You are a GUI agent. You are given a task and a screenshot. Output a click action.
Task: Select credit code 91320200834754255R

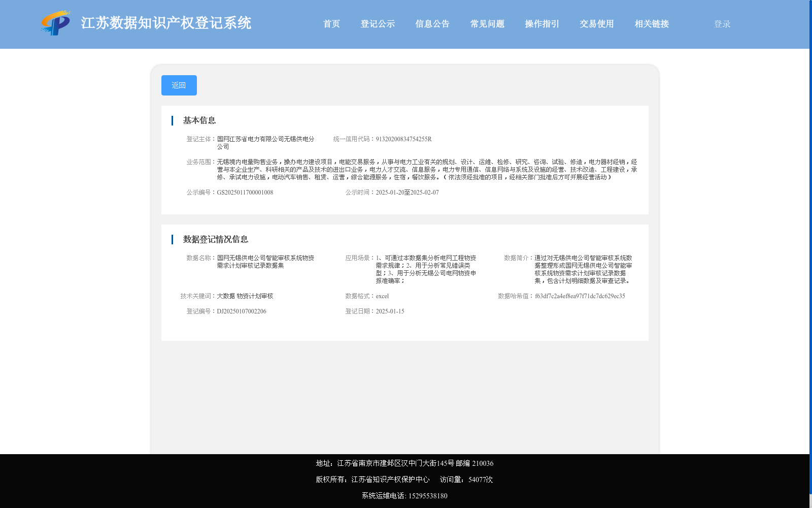(x=403, y=139)
